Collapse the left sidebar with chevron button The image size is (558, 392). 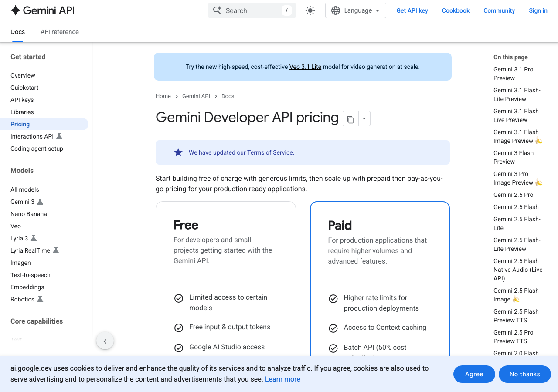[x=105, y=341]
